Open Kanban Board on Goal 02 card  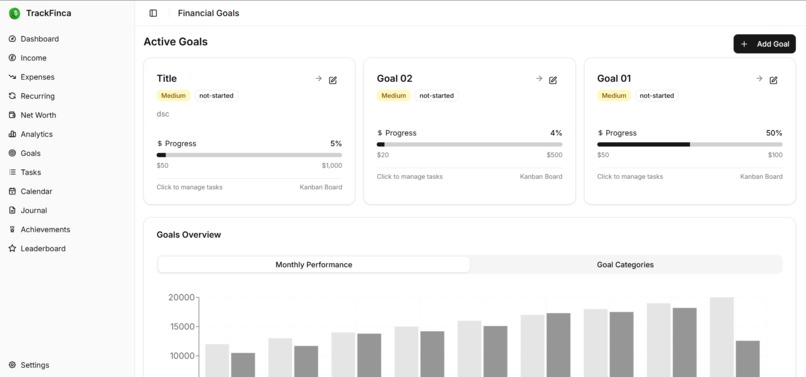tap(541, 176)
